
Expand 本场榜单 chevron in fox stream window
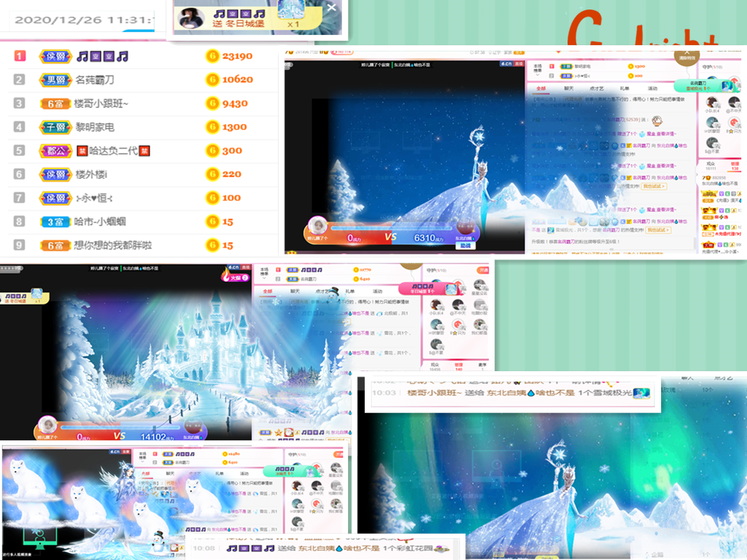pos(142,462)
